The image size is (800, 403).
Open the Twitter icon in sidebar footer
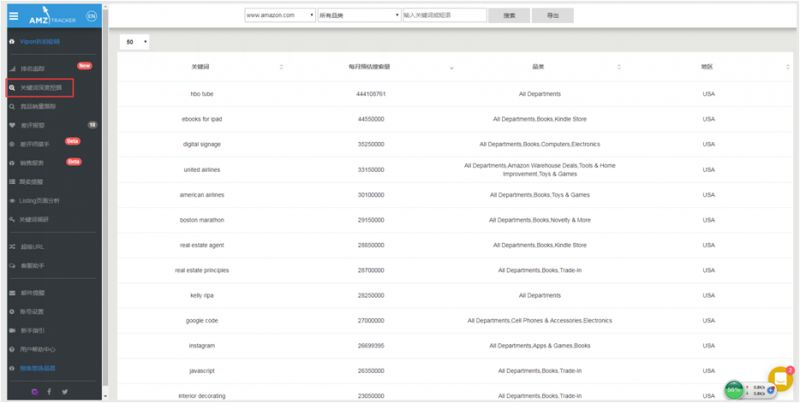[x=65, y=392]
